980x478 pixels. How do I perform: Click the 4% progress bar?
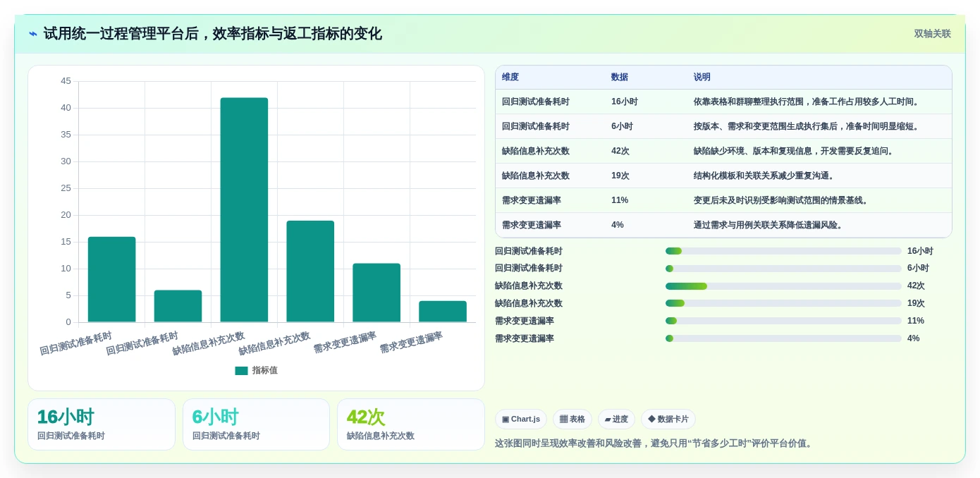pyautogui.click(x=783, y=338)
